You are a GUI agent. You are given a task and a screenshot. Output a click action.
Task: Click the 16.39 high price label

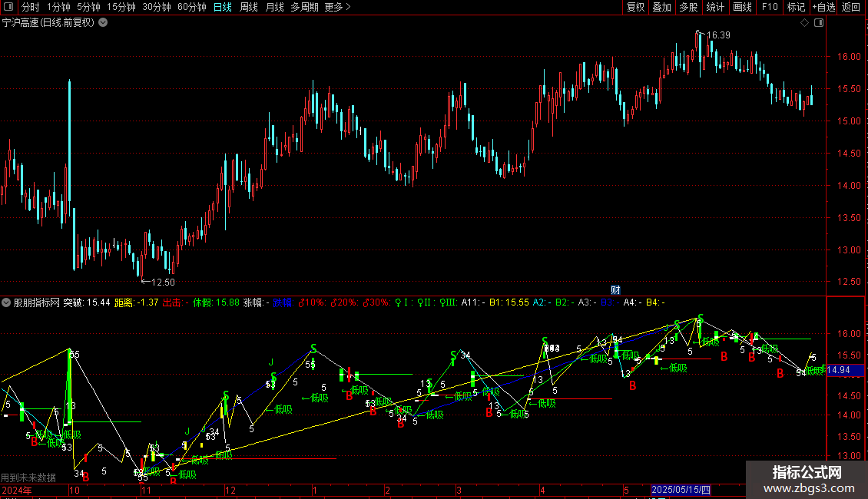coord(718,35)
